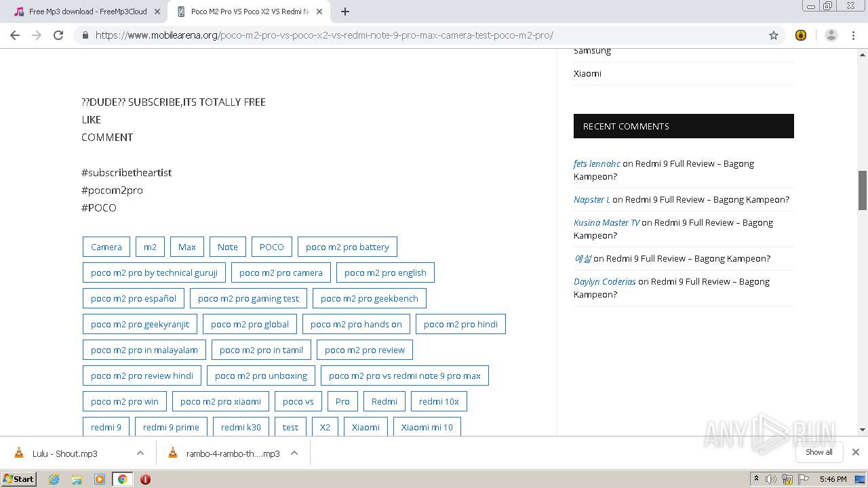868x488 pixels.
Task: Open Redmi 9 Full Review link by Napster L
Action: click(707, 199)
